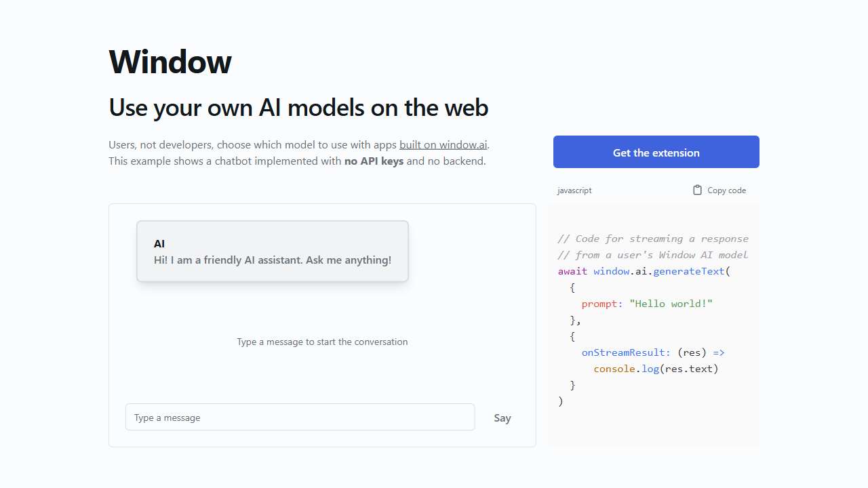Click the bold "no API keys" text
Image resolution: width=868 pixels, height=488 pixels.
[x=374, y=161]
